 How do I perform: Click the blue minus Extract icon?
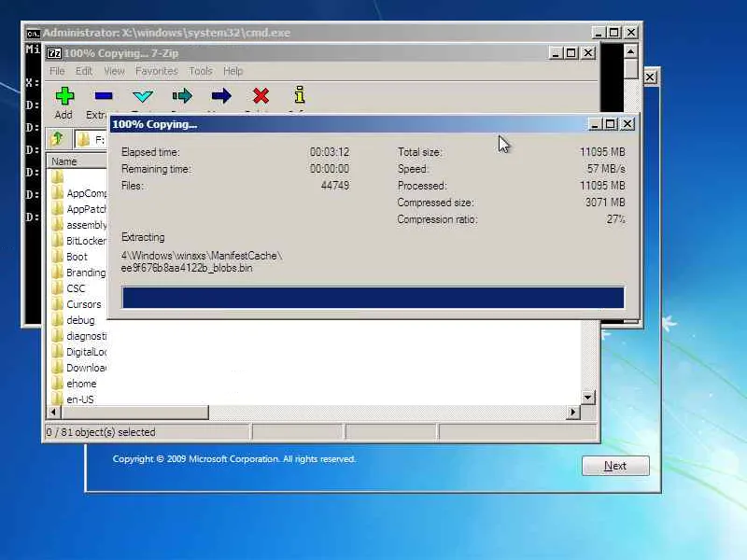coord(104,96)
